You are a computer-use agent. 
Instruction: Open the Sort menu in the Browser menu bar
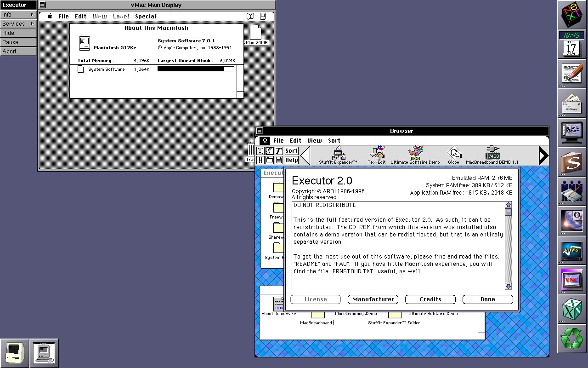pos(334,141)
